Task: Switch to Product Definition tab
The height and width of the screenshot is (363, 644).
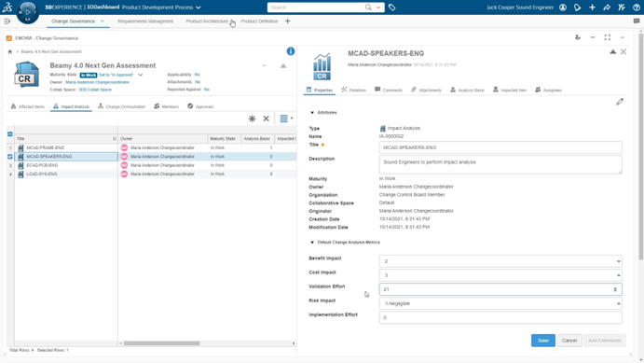Action: click(x=259, y=21)
